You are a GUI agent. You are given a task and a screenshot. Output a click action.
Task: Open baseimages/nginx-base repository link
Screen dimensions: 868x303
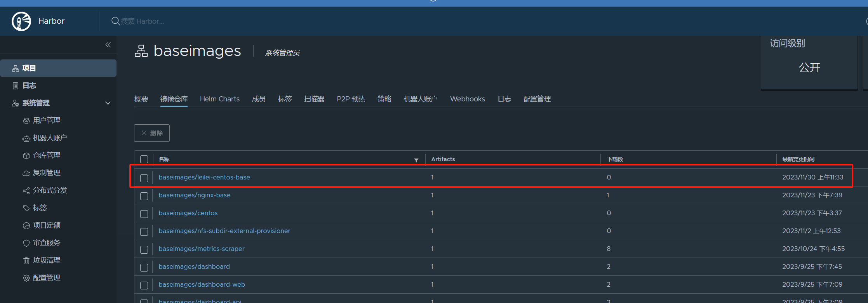[x=195, y=195]
